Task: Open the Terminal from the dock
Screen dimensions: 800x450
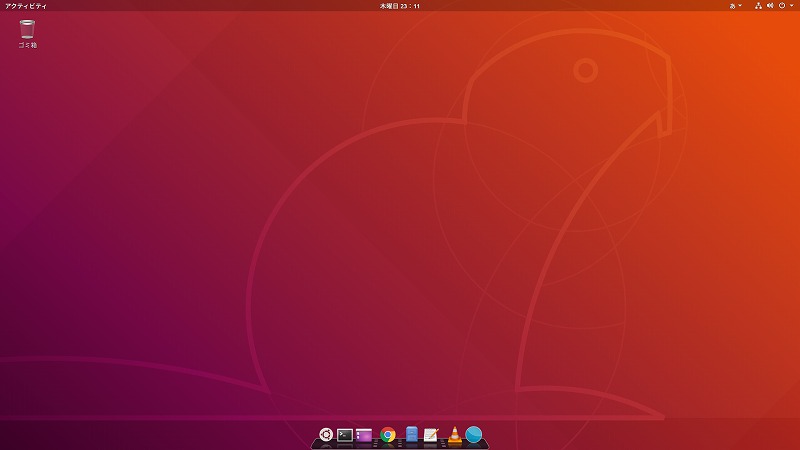Action: (x=345, y=435)
